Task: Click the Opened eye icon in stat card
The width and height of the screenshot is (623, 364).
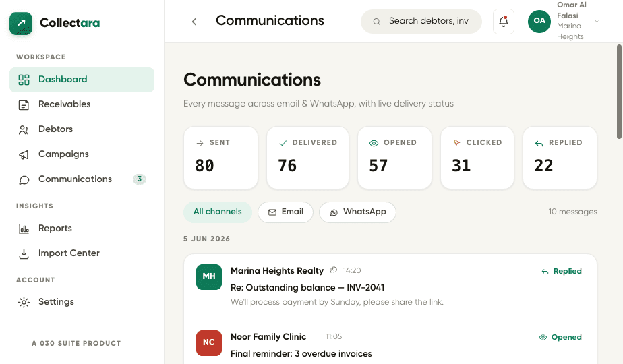Action: click(374, 143)
